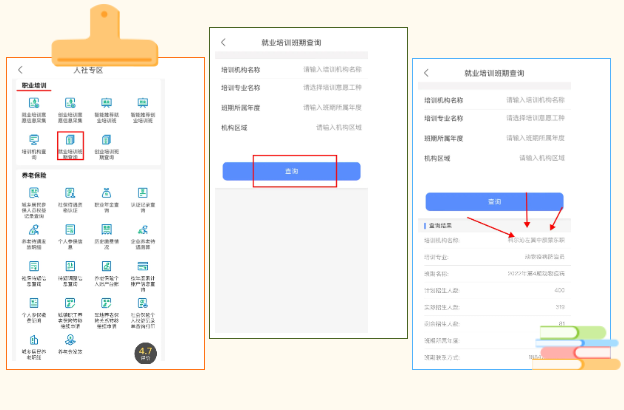
Task: Click the 机构区域 field in middle form
Action: (x=338, y=127)
